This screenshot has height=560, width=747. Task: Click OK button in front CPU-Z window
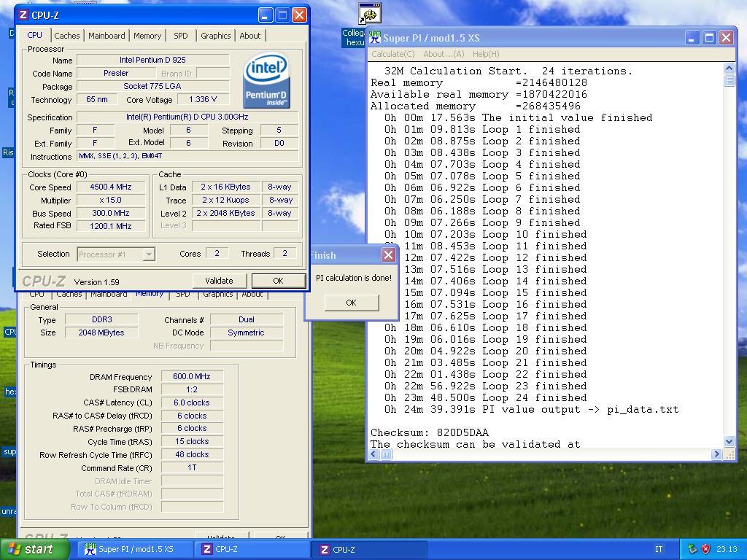click(x=278, y=281)
